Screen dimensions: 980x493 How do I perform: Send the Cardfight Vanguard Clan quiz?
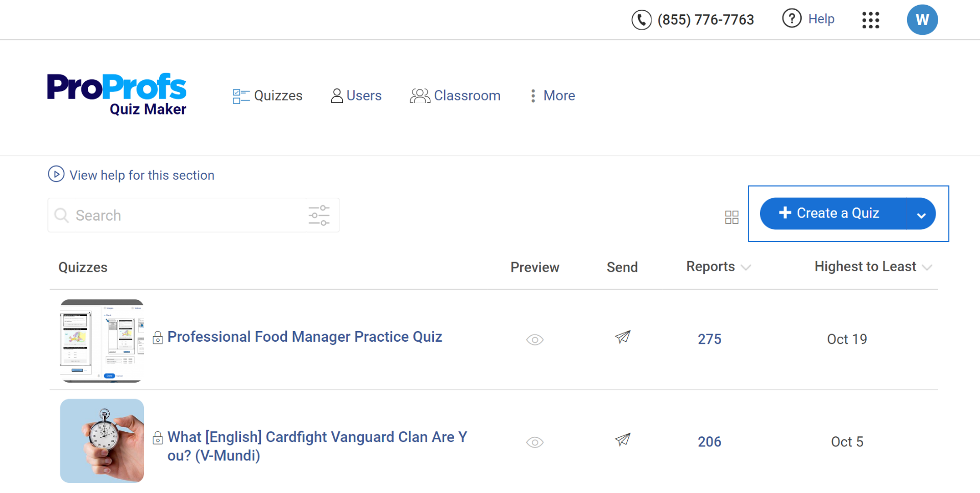[623, 440]
